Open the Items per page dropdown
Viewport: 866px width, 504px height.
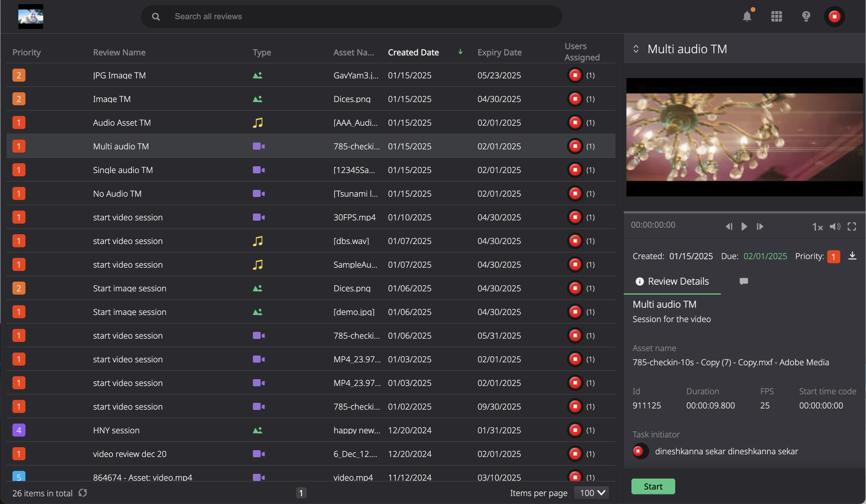coord(592,493)
